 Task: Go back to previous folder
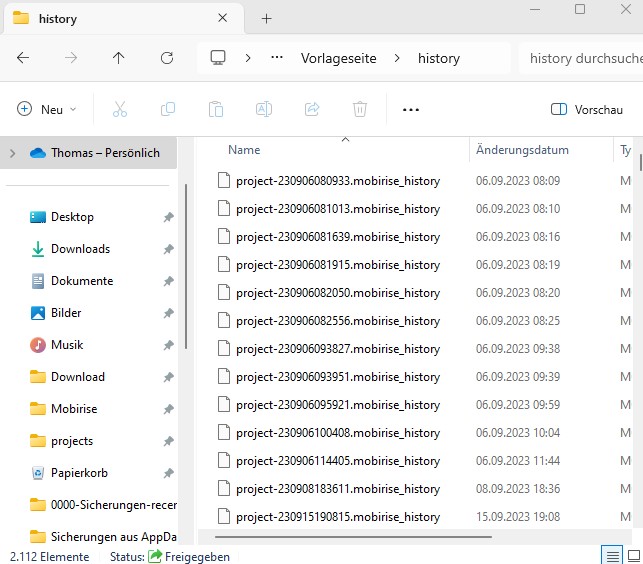pyautogui.click(x=23, y=58)
